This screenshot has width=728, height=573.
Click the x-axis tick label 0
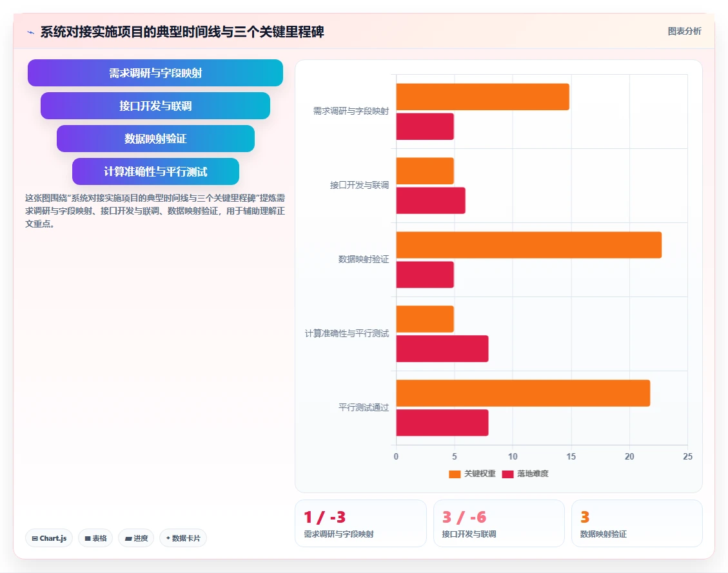tap(396, 456)
